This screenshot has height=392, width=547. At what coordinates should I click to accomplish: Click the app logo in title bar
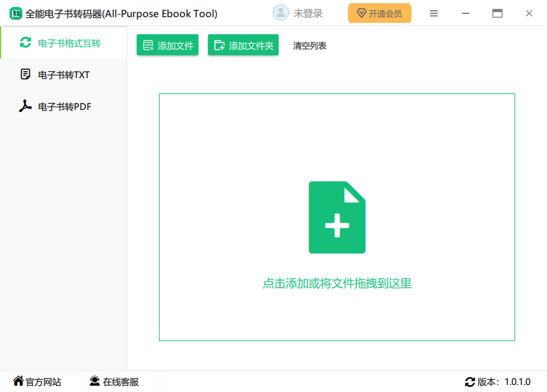point(15,13)
